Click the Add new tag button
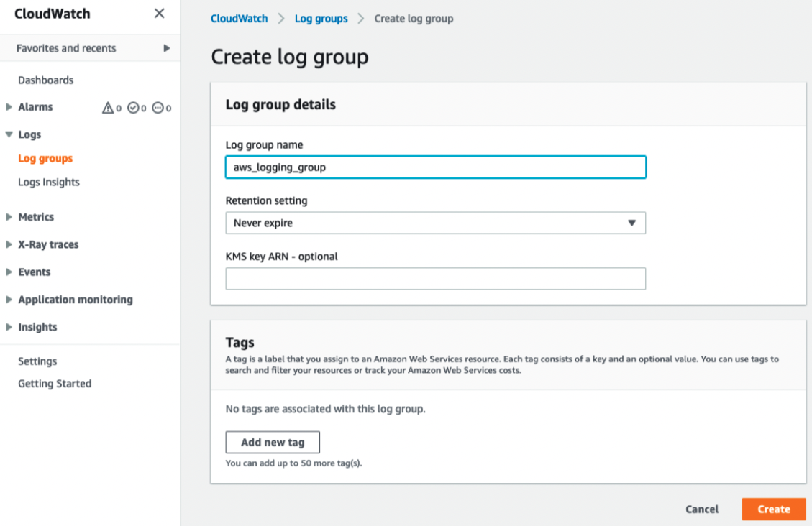Image resolution: width=812 pixels, height=526 pixels. click(273, 442)
